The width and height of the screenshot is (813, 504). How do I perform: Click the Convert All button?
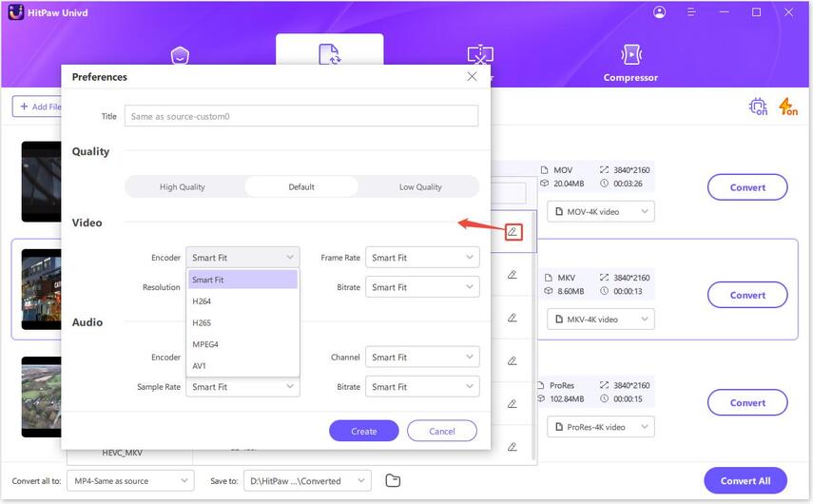pos(745,480)
